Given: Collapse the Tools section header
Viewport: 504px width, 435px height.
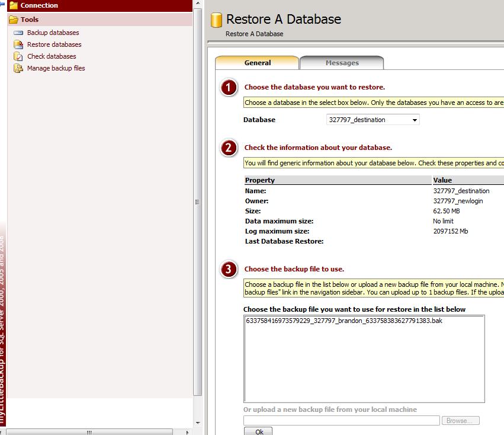Looking at the screenshot, I should 100,20.
